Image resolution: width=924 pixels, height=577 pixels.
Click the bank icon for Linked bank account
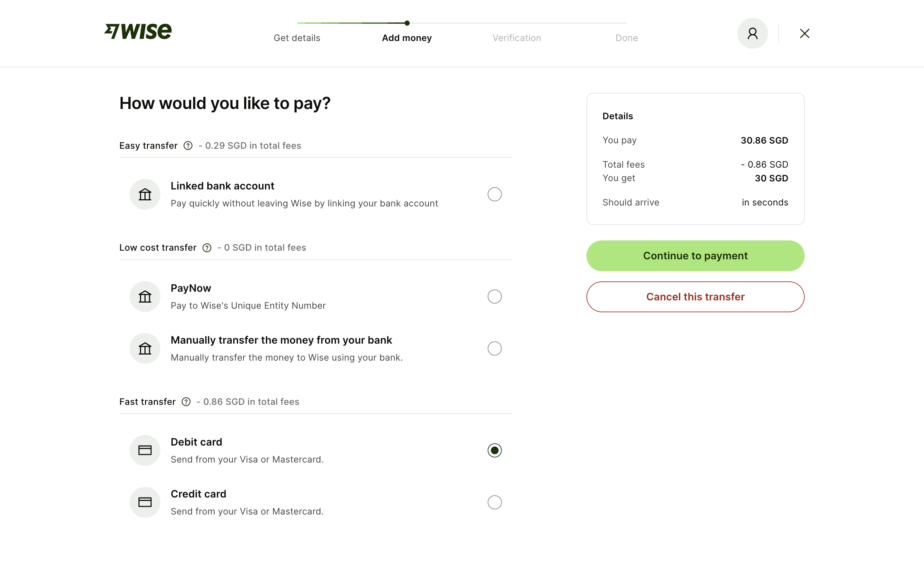pos(145,194)
